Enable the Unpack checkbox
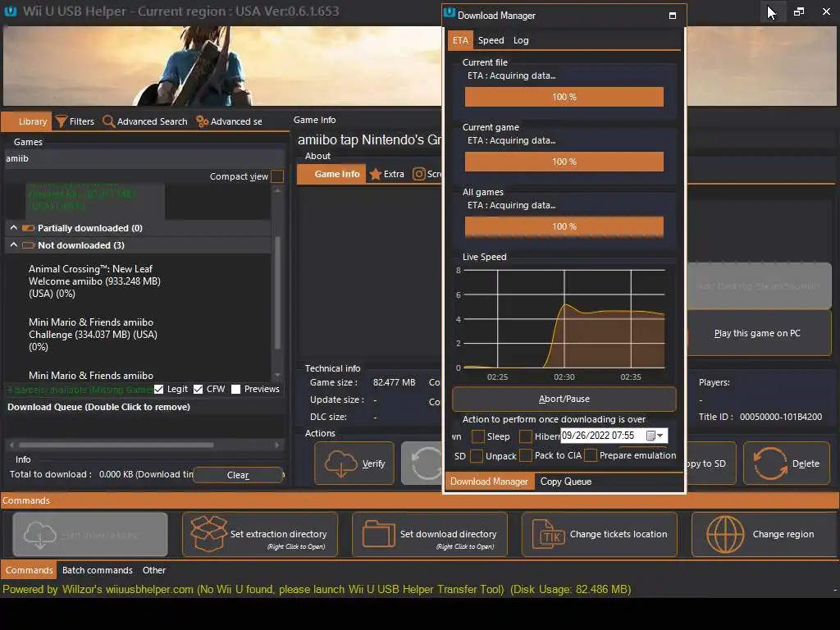840x630 pixels. [477, 456]
